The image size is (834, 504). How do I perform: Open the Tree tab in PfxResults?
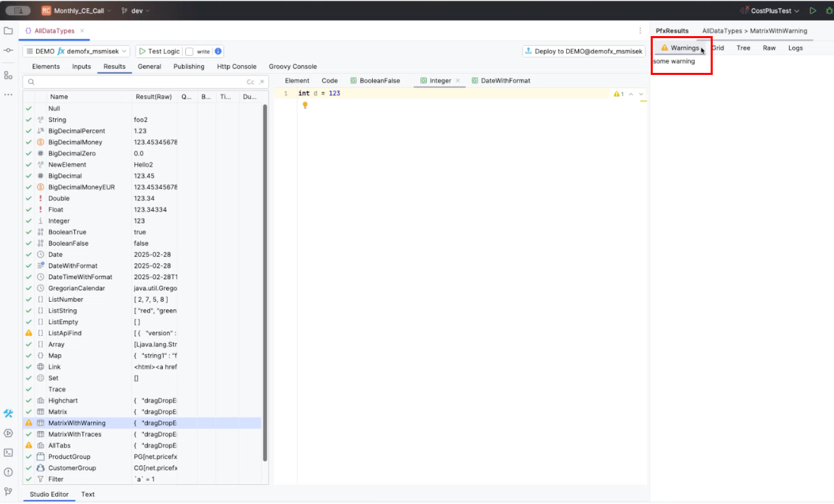pos(743,48)
